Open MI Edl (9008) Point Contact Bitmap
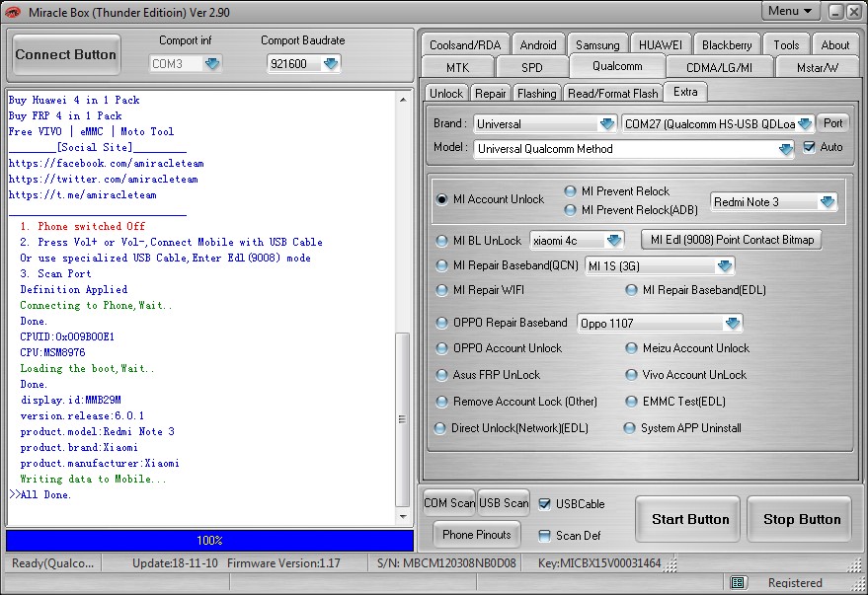The width and height of the screenshot is (868, 595). pyautogui.click(x=732, y=240)
